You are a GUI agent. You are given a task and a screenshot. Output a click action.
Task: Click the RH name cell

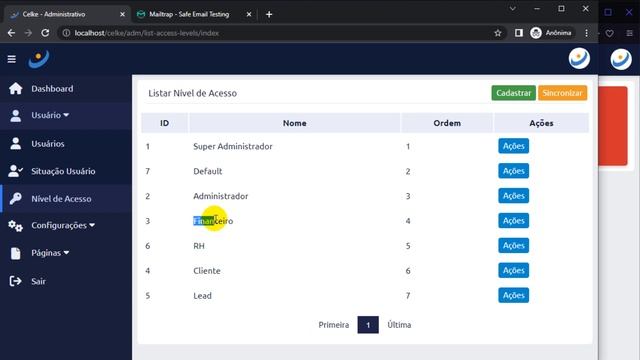[x=199, y=246]
